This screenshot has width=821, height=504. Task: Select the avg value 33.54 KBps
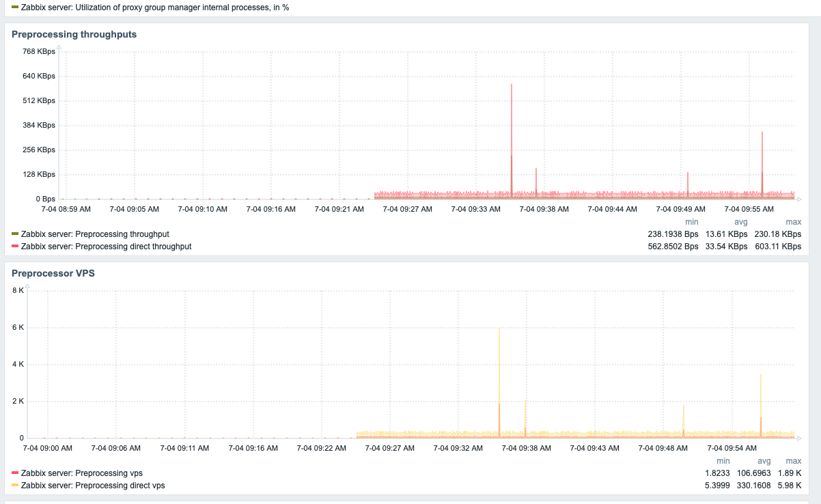[x=727, y=246]
